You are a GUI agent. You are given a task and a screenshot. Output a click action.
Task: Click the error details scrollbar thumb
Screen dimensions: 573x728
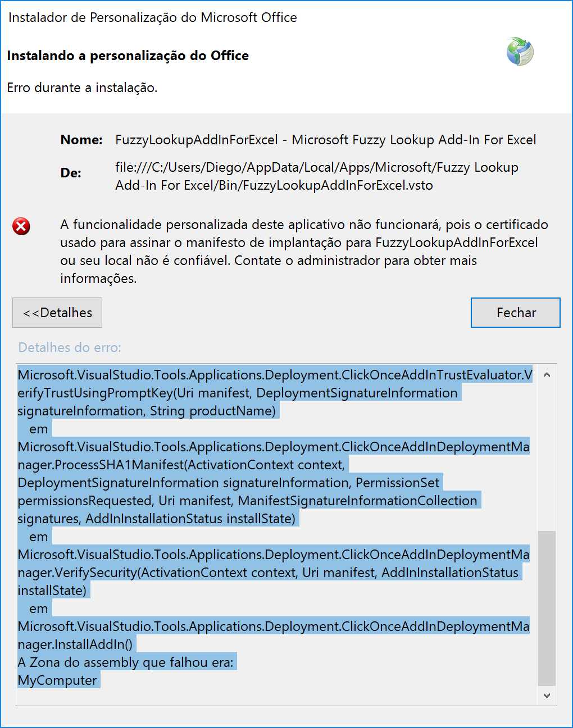pyautogui.click(x=547, y=608)
